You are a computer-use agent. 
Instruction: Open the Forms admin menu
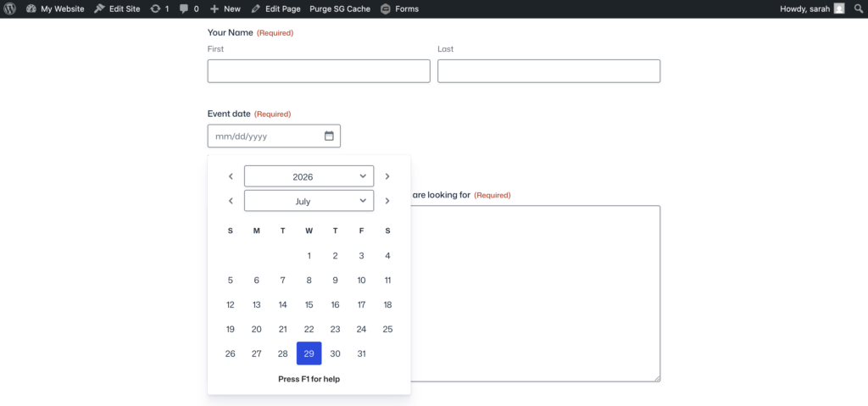400,8
